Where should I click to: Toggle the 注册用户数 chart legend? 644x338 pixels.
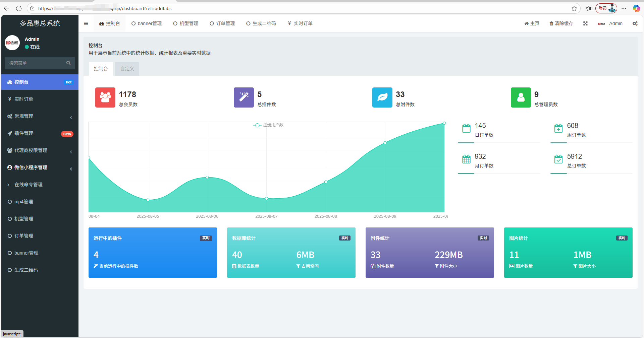(x=269, y=125)
